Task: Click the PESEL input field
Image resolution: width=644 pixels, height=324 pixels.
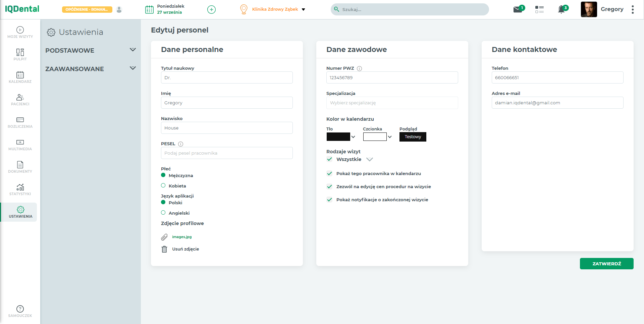Action: tap(227, 153)
